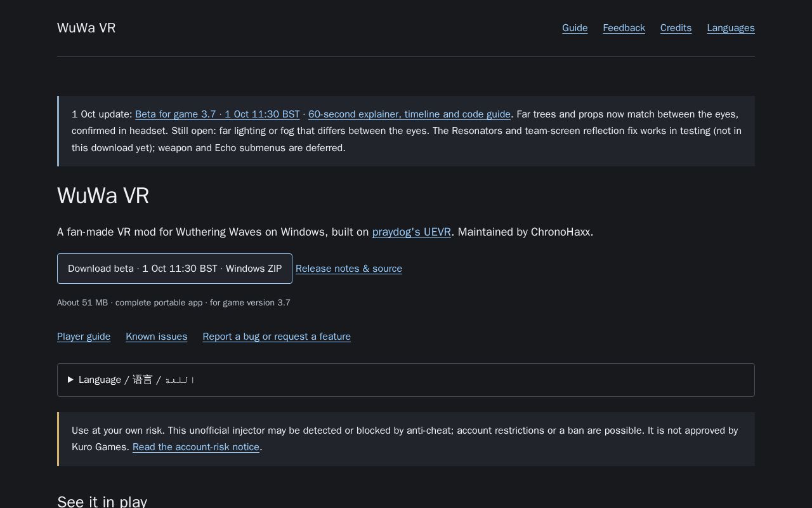Follow the praydog's UEVR link

tap(412, 232)
